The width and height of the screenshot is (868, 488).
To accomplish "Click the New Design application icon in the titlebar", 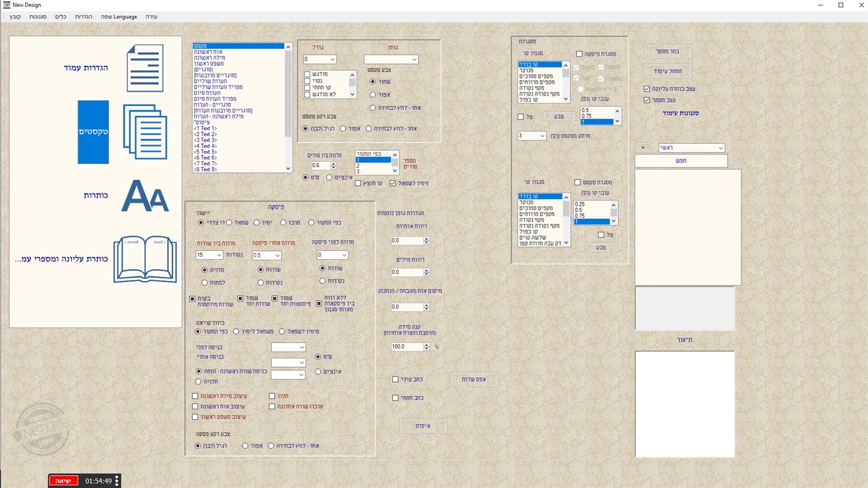I will click(6, 4).
